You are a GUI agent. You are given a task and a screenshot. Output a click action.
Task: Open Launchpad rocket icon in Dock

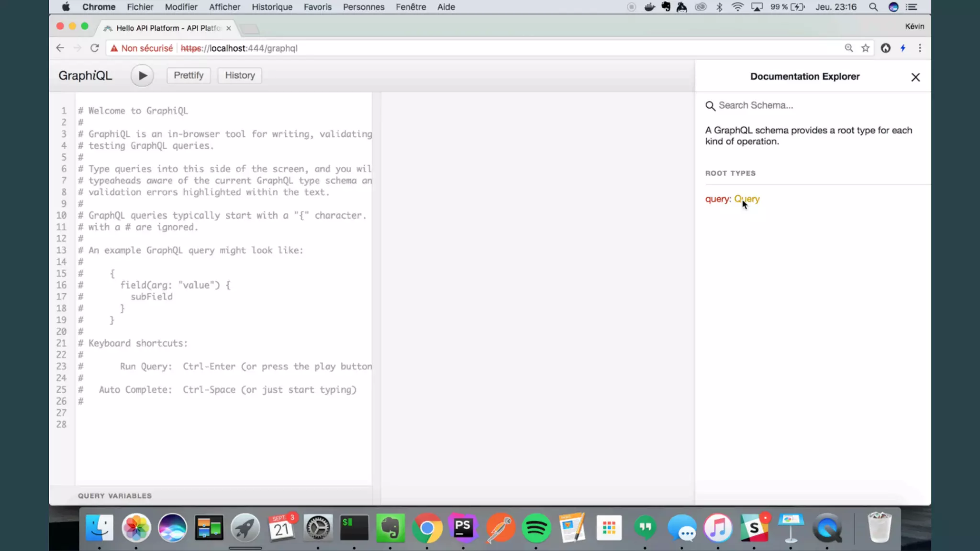(x=245, y=528)
